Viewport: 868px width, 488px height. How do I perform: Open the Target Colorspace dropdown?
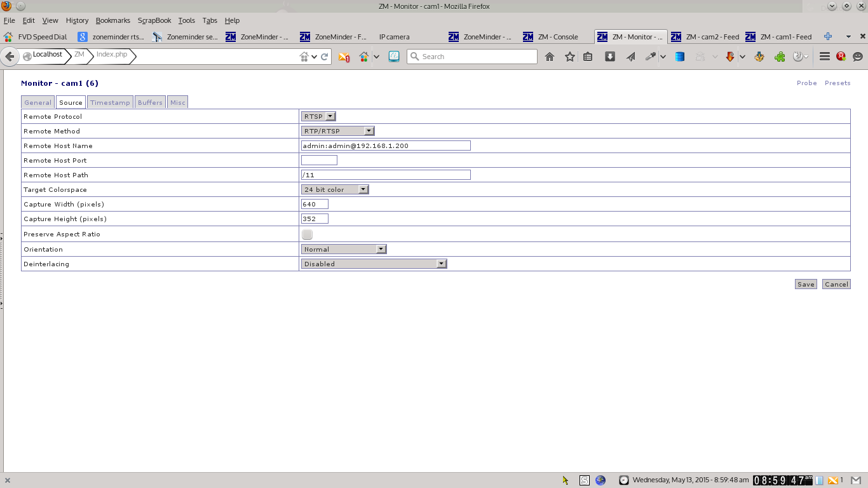(335, 189)
